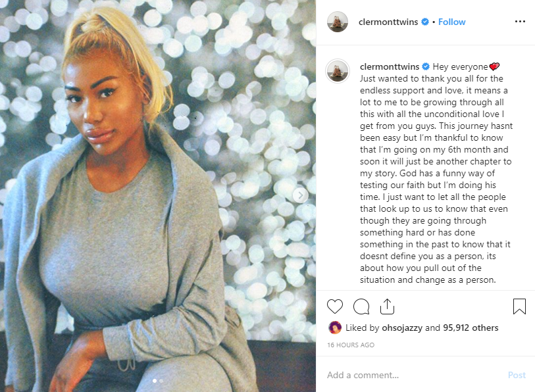Click ohsojazzy's small liker avatar
This screenshot has width=535, height=392.
[x=335, y=328]
